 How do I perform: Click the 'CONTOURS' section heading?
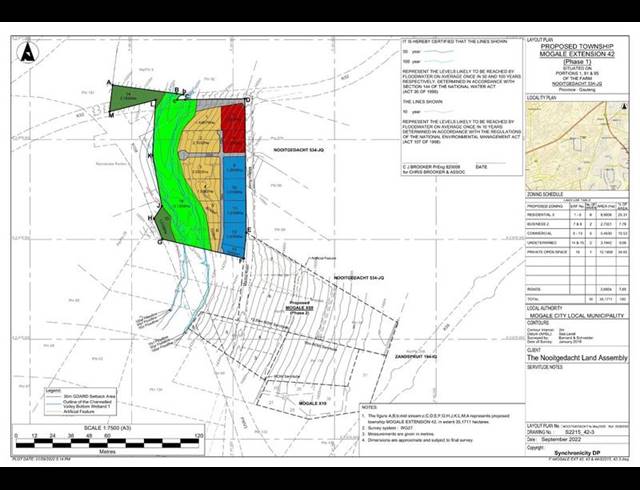538,323
